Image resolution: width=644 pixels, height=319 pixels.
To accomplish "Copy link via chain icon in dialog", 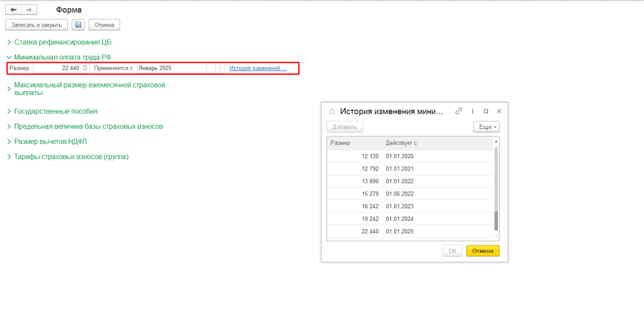I will (x=458, y=111).
